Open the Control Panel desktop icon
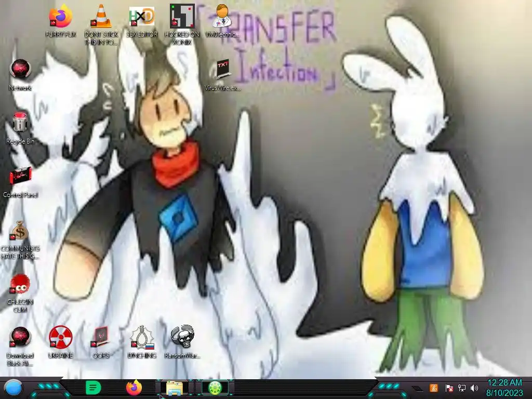Screen dimensions: 532x399 click(20, 181)
